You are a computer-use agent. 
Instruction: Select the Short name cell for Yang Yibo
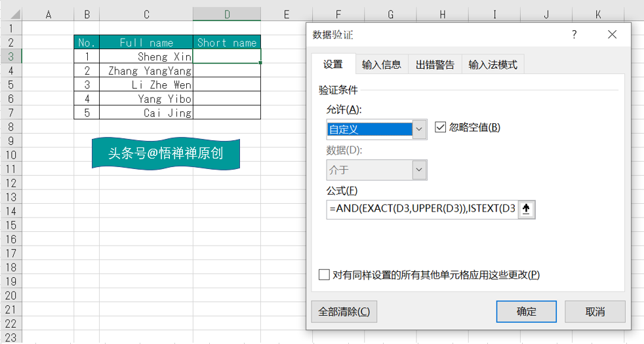pyautogui.click(x=227, y=98)
